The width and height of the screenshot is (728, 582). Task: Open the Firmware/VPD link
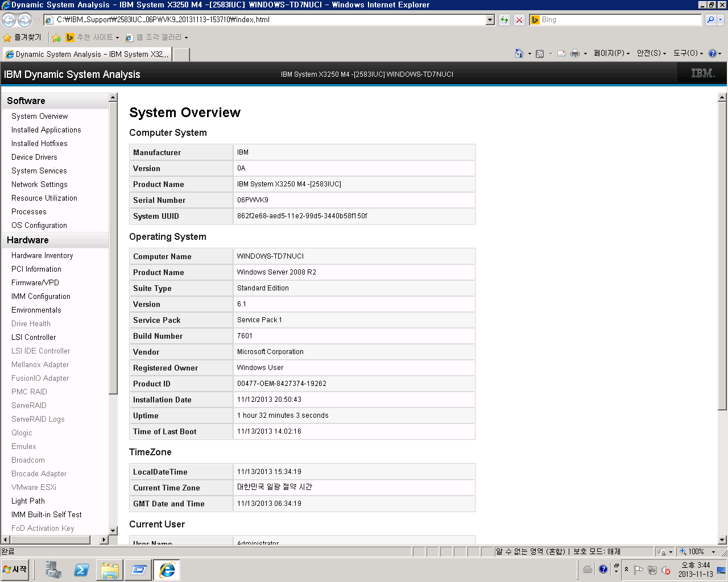point(35,283)
